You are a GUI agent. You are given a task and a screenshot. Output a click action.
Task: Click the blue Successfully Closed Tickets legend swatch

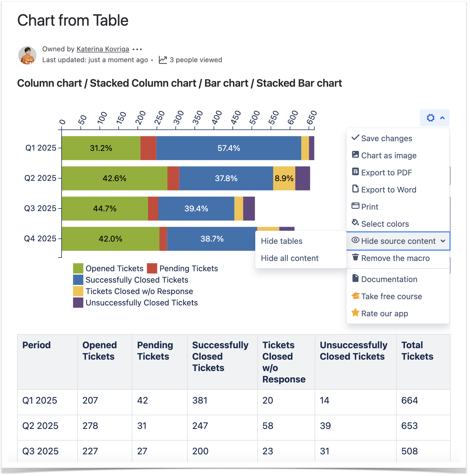click(78, 280)
